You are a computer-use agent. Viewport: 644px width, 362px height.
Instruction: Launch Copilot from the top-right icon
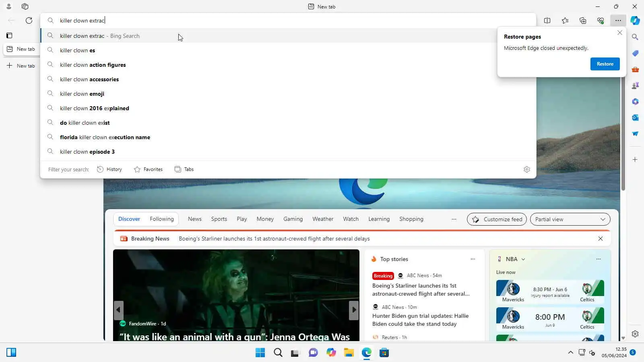635,21
